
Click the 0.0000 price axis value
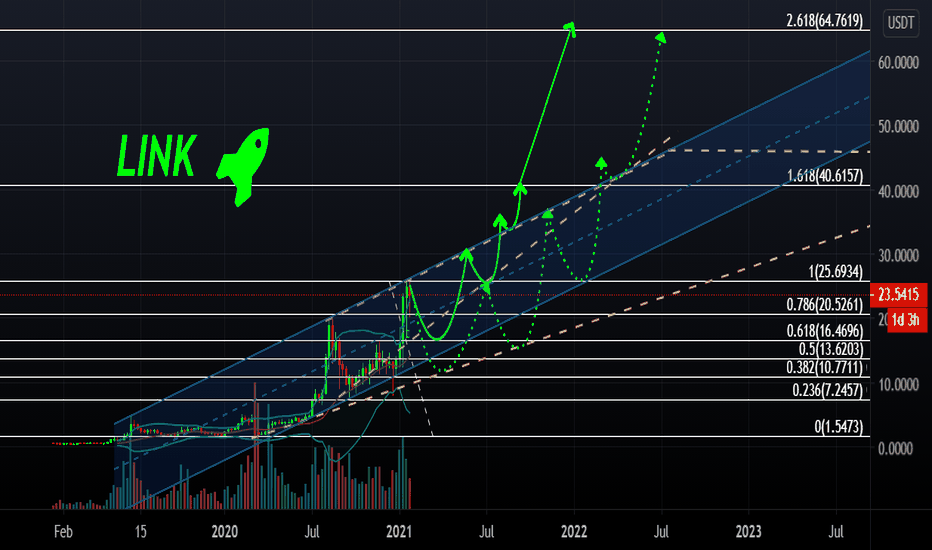(895, 448)
